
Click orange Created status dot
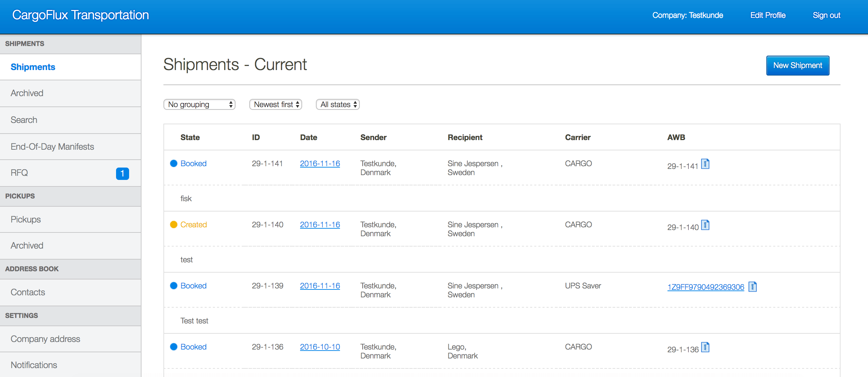pyautogui.click(x=174, y=225)
